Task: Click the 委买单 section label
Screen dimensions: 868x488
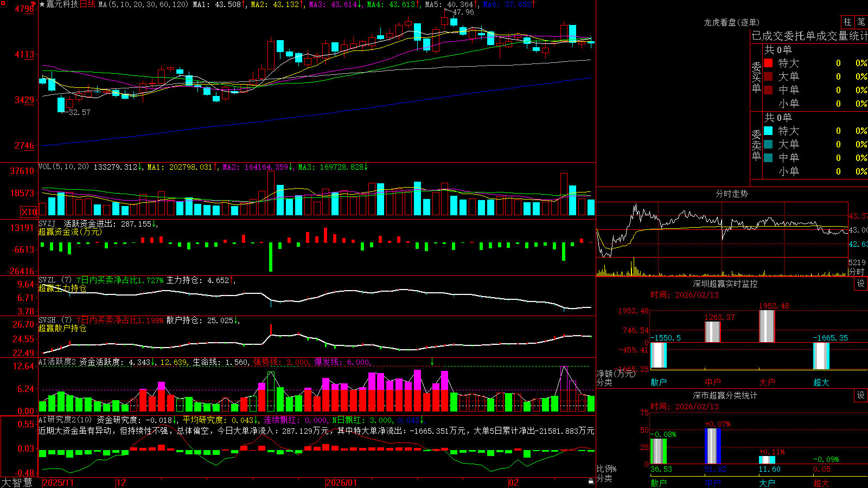Action: click(x=756, y=77)
